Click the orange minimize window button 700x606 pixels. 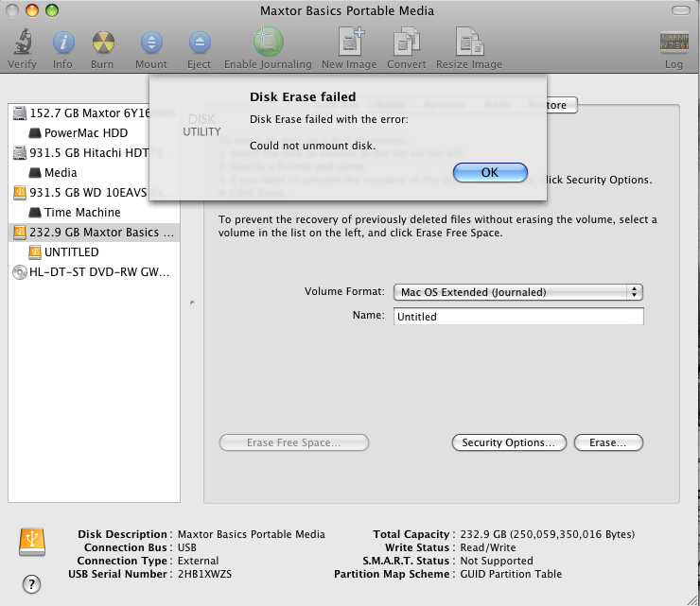(x=32, y=10)
